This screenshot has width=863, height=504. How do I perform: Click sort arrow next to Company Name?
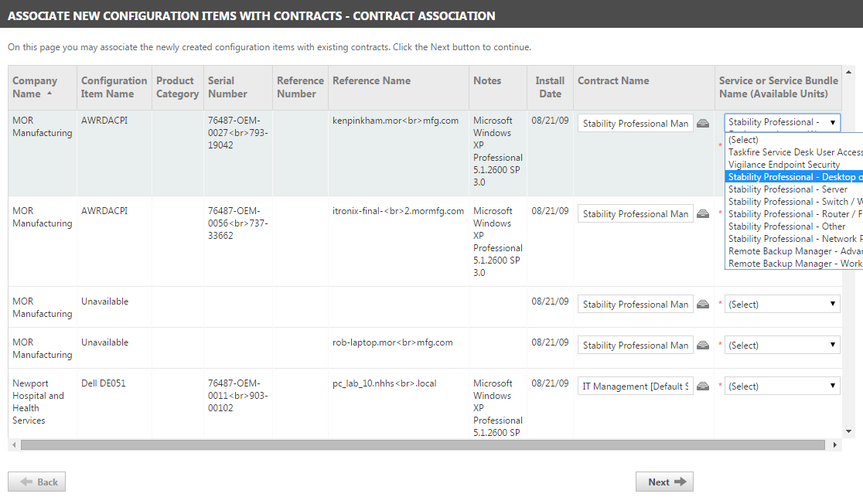pos(50,94)
